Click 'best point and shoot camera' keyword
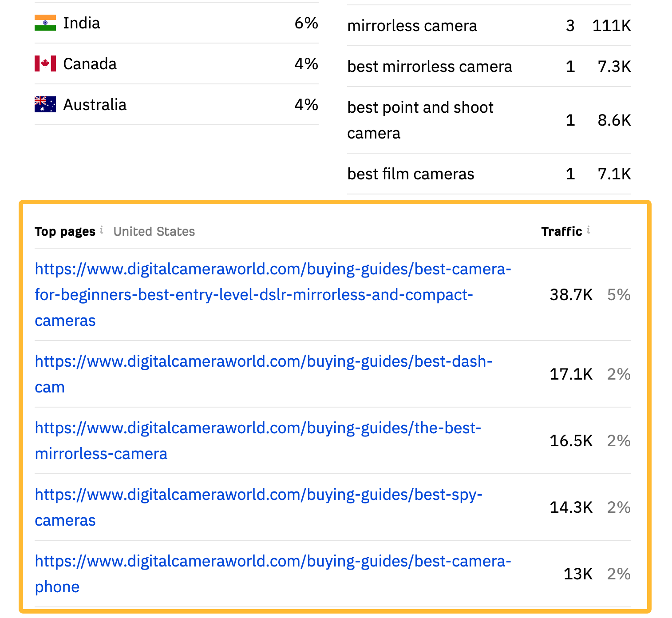Viewport: 672px width, 618px height. point(420,120)
